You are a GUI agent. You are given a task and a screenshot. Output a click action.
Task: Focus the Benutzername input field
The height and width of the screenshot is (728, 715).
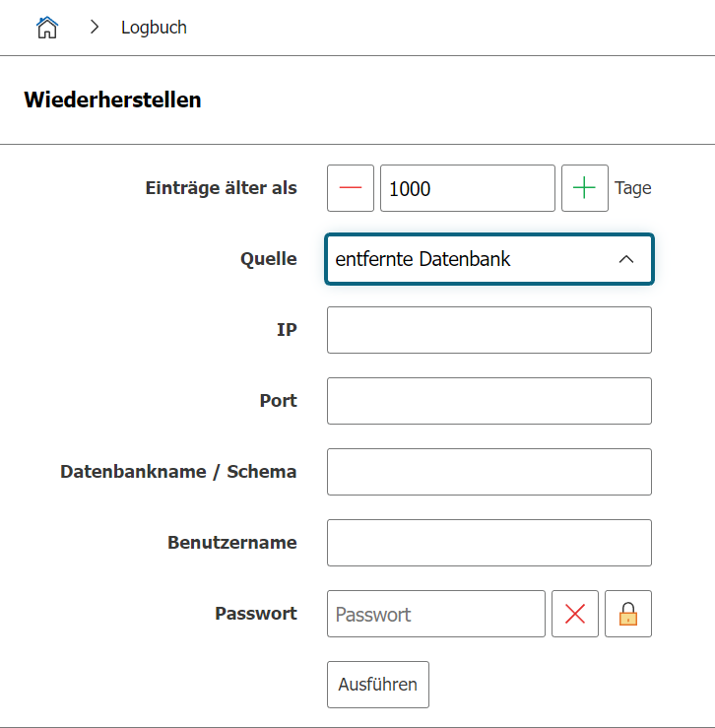click(489, 543)
